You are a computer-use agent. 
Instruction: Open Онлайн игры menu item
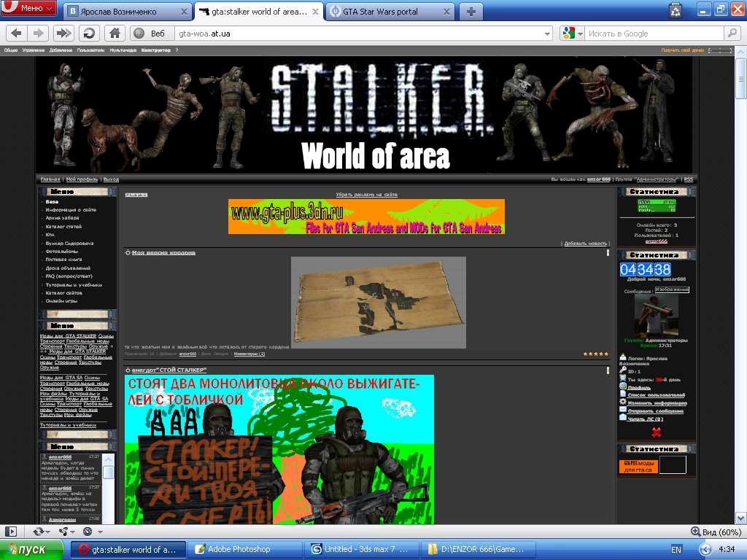tap(61, 301)
